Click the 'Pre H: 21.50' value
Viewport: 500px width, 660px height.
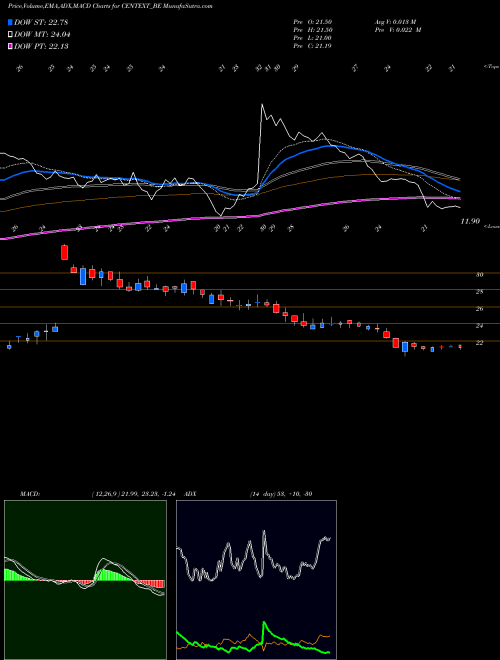(313, 30)
